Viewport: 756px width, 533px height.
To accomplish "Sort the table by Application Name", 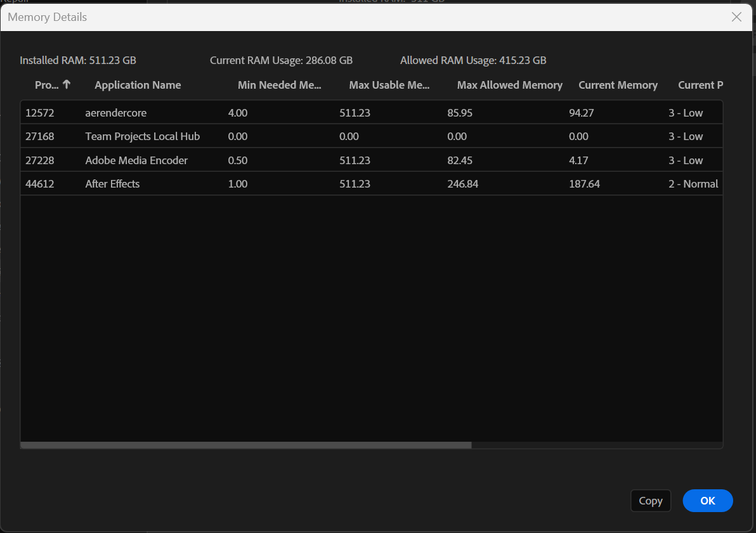I will 137,85.
